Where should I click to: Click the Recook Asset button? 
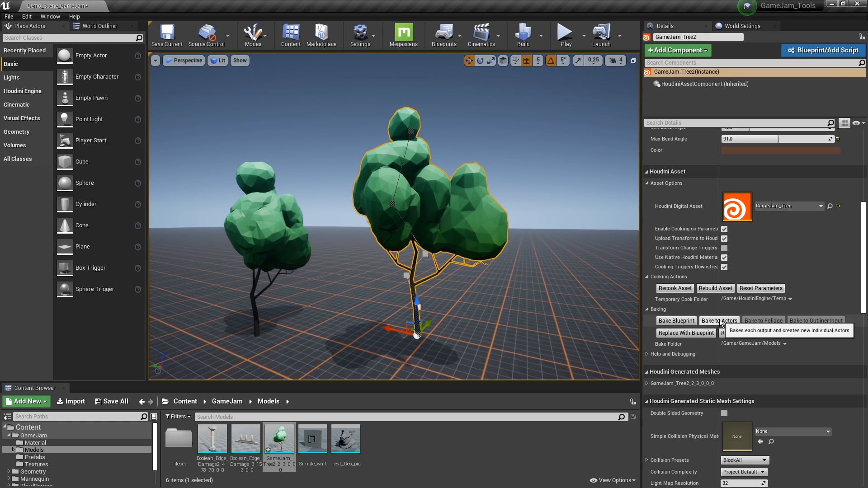click(675, 288)
